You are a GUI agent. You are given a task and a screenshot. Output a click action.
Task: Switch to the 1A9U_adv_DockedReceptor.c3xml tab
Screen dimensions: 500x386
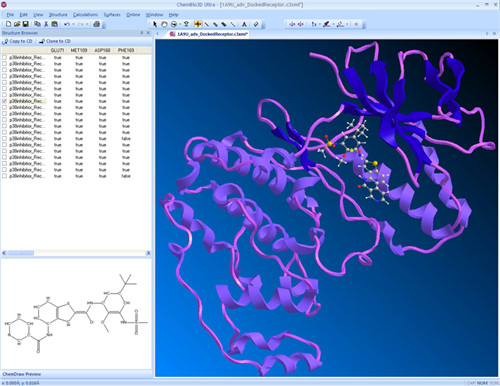click(x=209, y=34)
